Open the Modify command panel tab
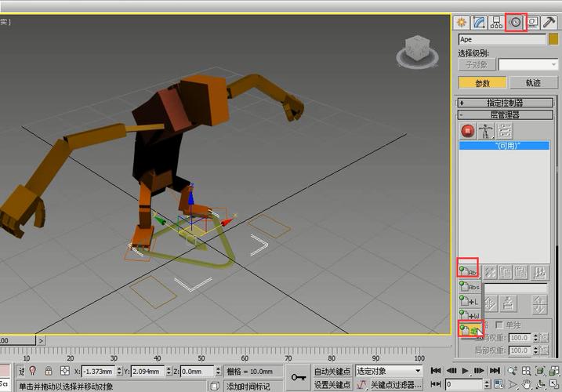The image size is (562, 392). coord(479,23)
